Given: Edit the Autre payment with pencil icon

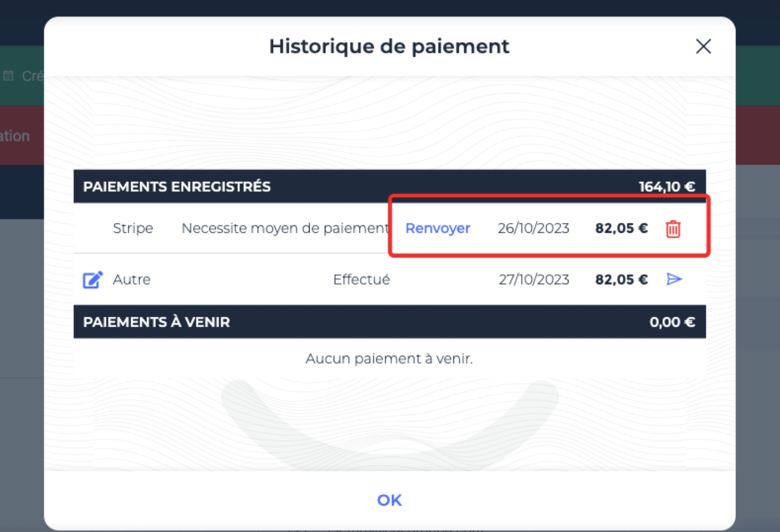Looking at the screenshot, I should pos(93,279).
